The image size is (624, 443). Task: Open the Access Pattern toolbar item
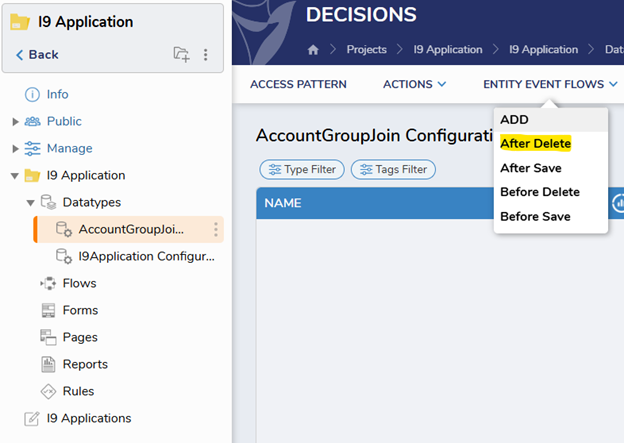pyautogui.click(x=298, y=84)
